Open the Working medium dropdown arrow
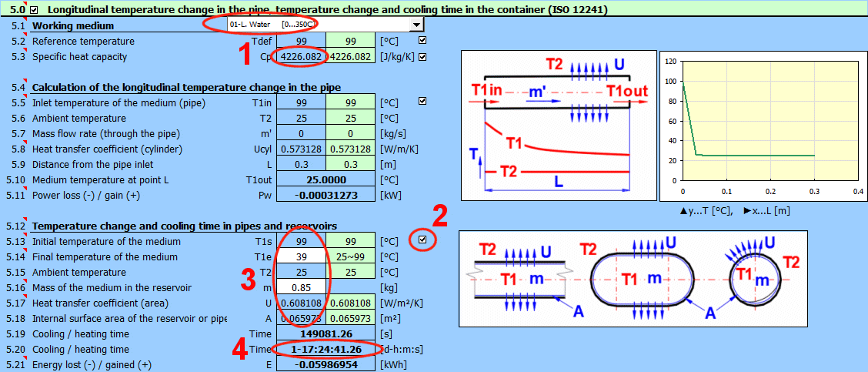Viewport: 868px width, 372px height. click(x=416, y=25)
